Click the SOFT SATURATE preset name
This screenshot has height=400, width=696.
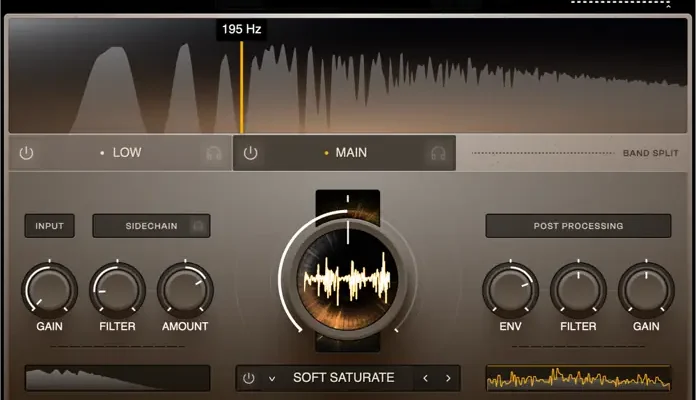pyautogui.click(x=343, y=378)
